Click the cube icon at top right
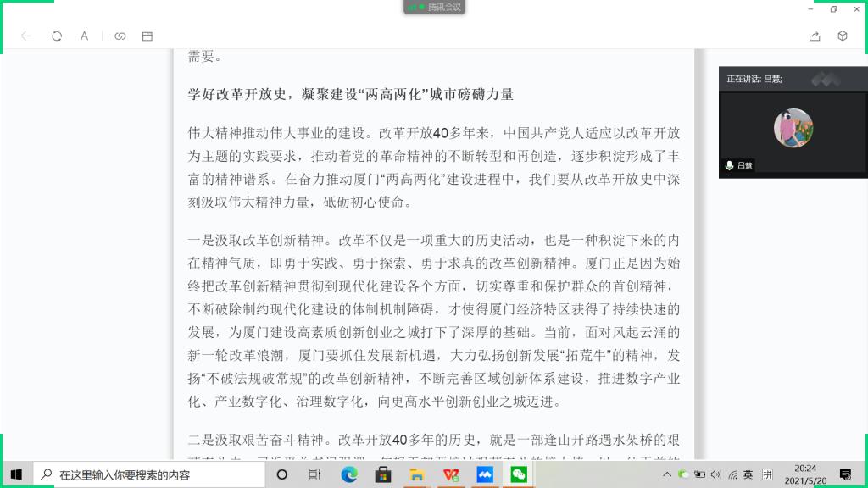 tap(842, 36)
